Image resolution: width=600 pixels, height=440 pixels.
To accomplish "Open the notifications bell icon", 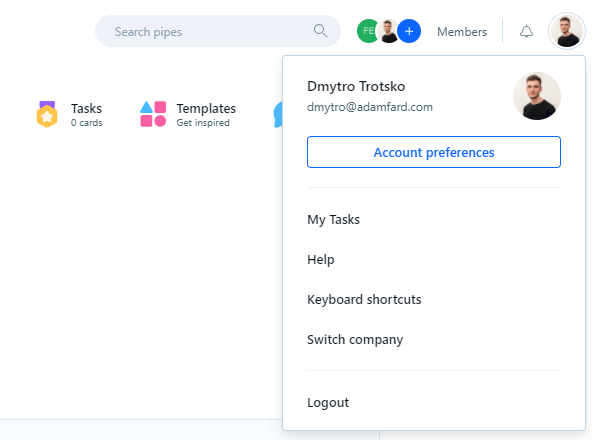I will 527,32.
